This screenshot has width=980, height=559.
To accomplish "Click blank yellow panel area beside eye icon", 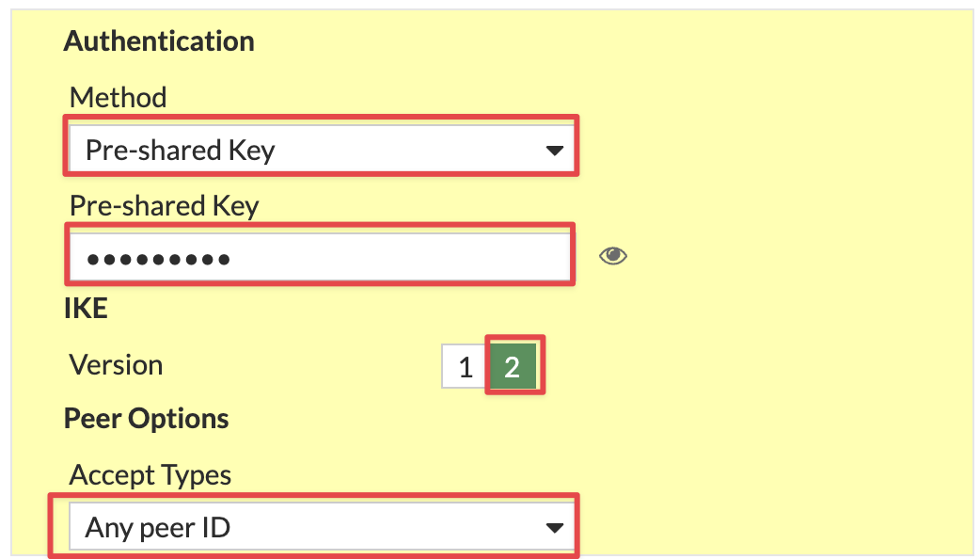I will (782, 256).
